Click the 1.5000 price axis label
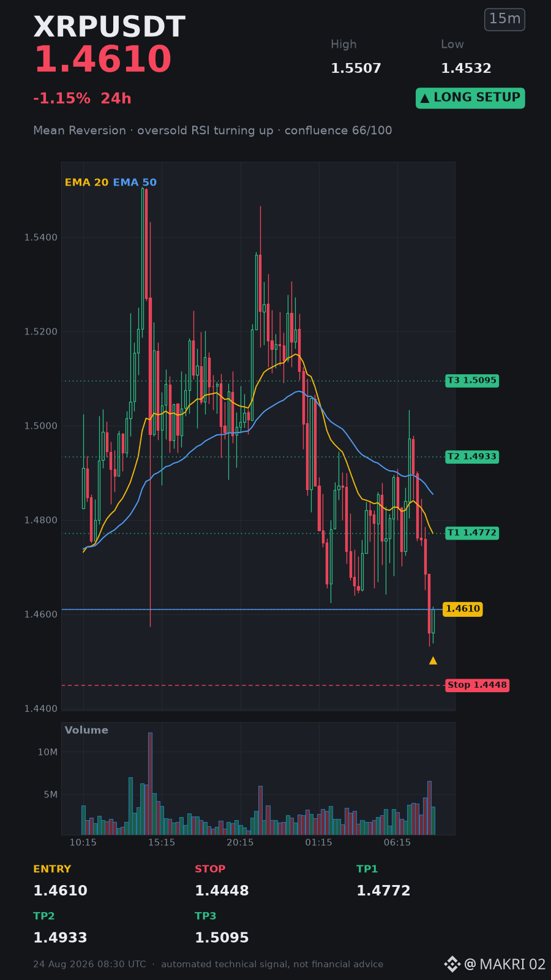551x980 pixels. pos(41,426)
